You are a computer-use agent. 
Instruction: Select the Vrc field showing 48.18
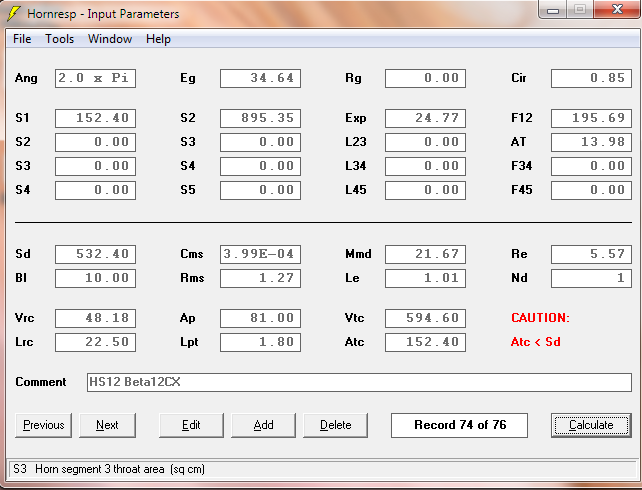95,318
